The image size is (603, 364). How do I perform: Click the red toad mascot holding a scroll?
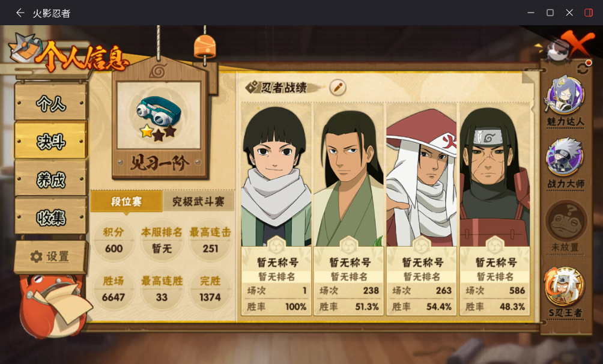click(55, 305)
